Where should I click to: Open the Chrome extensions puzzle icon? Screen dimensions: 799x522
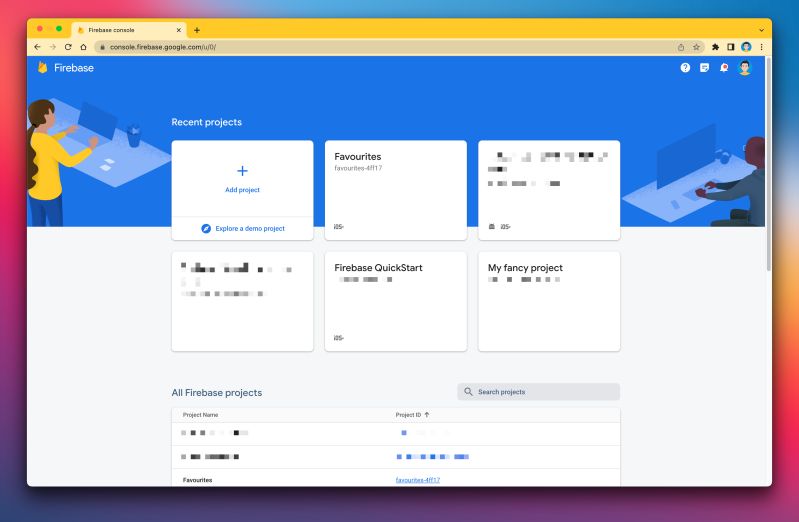click(715, 47)
